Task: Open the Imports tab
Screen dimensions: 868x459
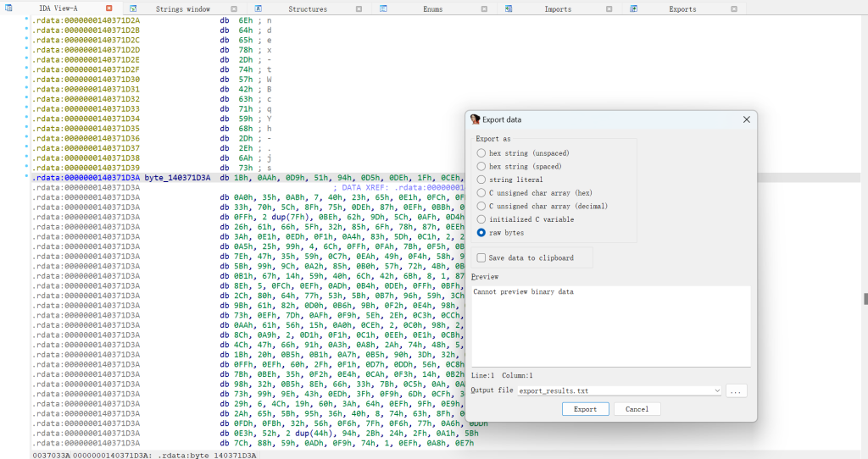Action: point(557,8)
